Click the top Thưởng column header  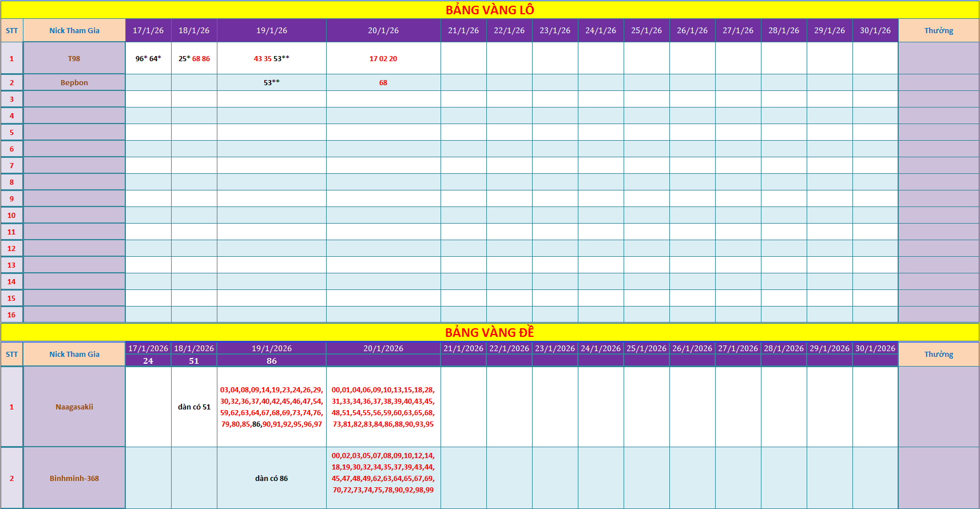click(938, 30)
